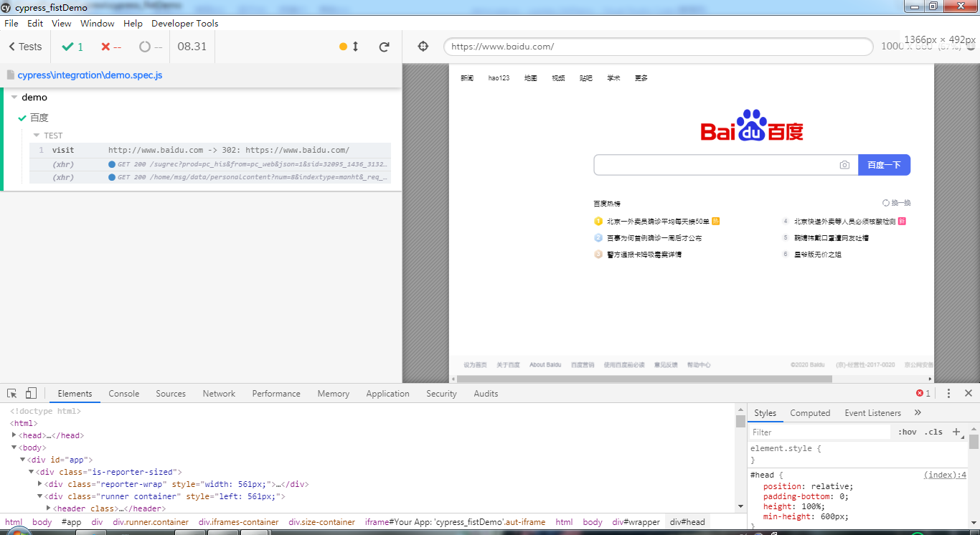This screenshot has width=980, height=535.
Task: Click the Baidu logo
Action: 752,126
